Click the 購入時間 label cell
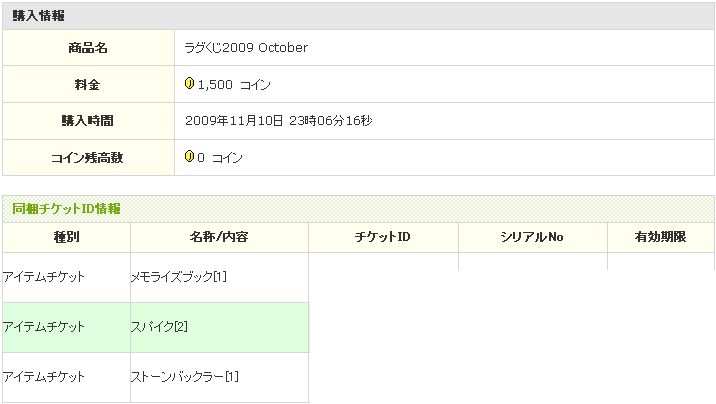Viewport: 716px width, 404px height. pyautogui.click(x=88, y=121)
